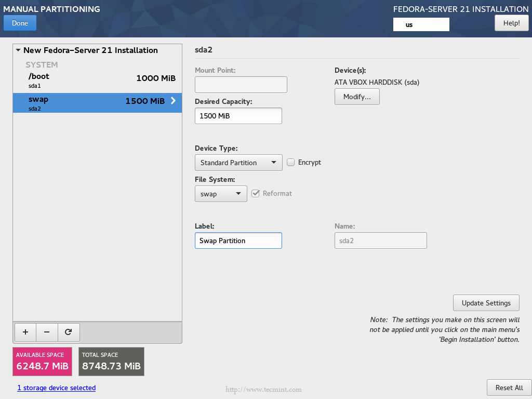Click the chevron arrow on the swap row
Viewport: 532px width, 399px height.
click(x=173, y=100)
